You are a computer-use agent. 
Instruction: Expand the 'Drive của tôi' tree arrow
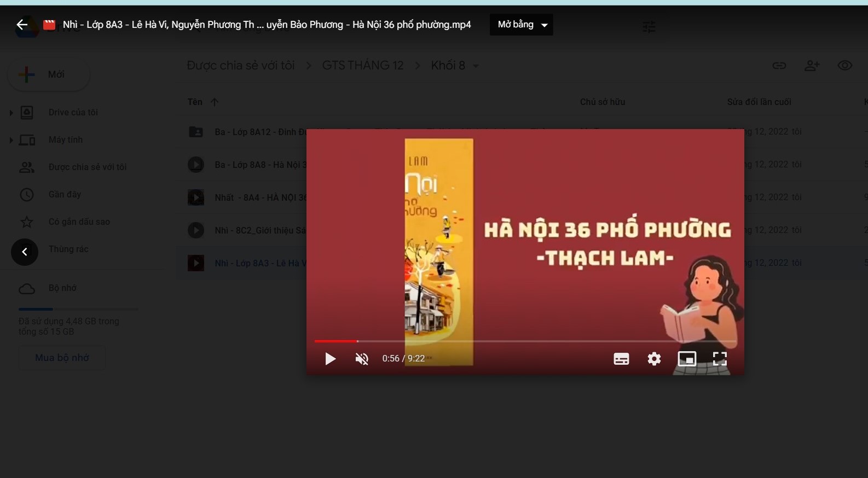(x=11, y=113)
